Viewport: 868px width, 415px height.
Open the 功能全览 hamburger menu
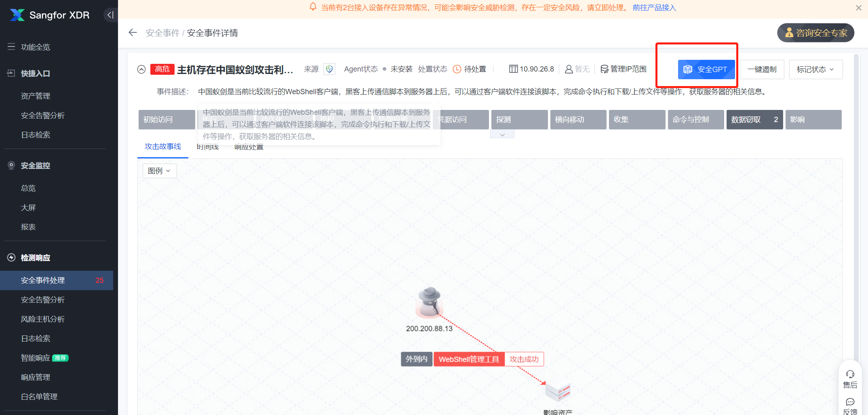(11, 46)
